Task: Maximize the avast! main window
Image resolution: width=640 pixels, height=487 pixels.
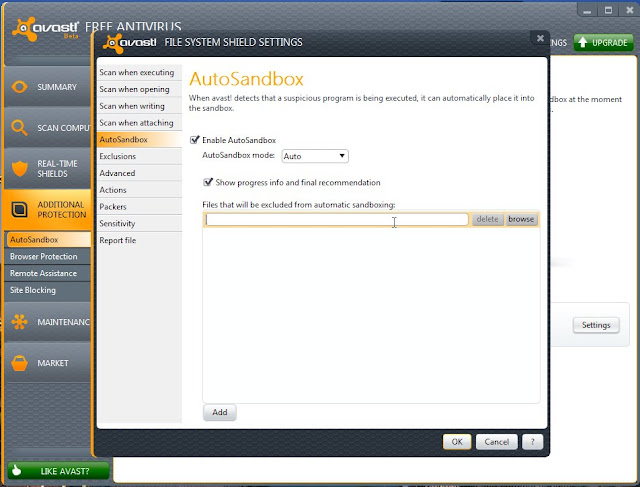Action: click(608, 11)
